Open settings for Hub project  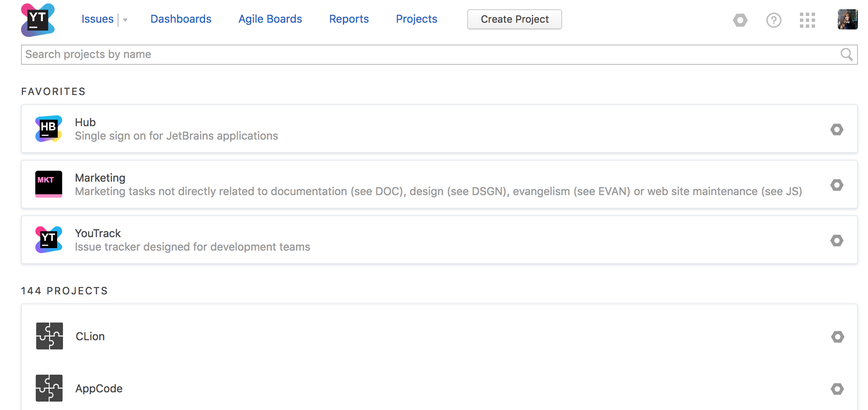(x=836, y=130)
